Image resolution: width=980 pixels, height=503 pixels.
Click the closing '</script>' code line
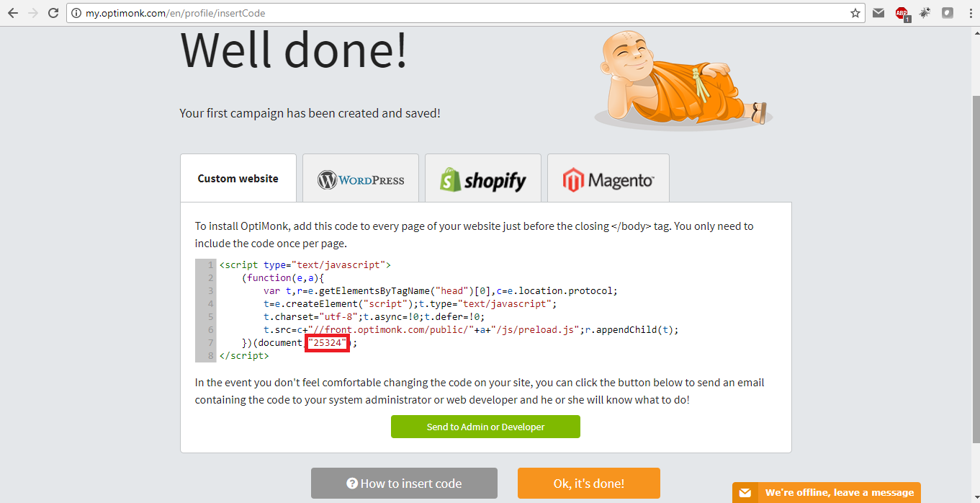click(x=244, y=356)
